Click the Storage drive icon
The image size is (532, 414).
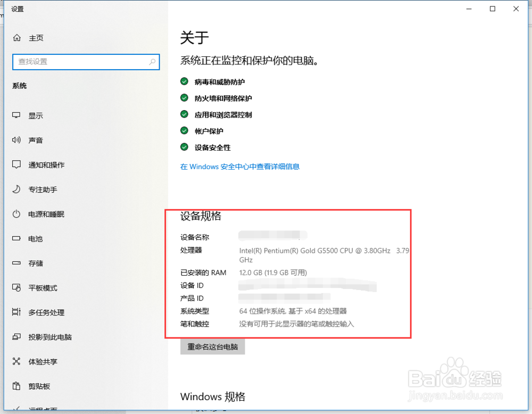pos(16,263)
